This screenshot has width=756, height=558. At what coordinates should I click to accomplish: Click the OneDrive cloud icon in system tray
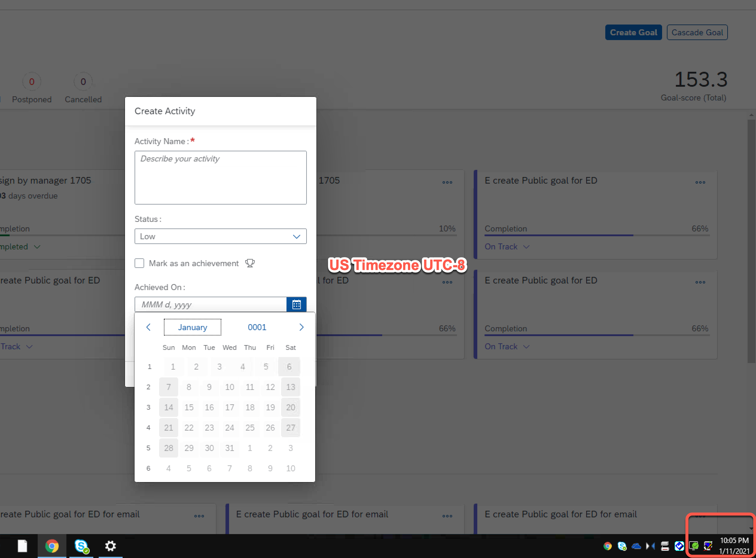click(636, 546)
